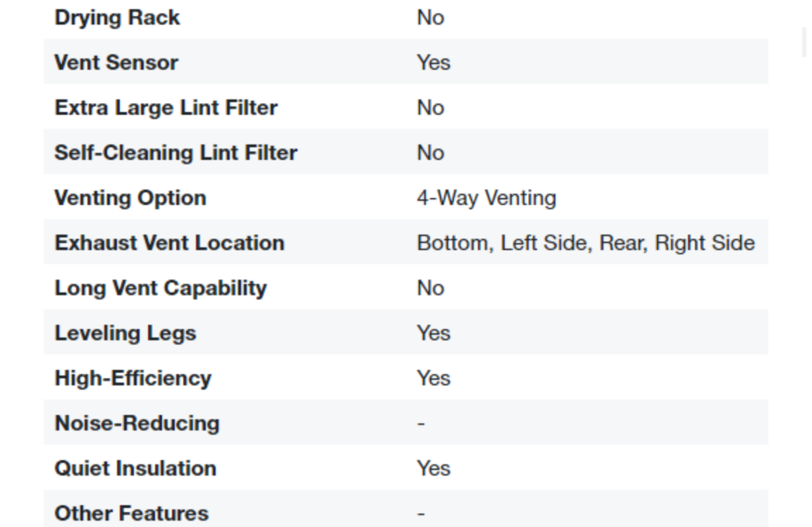
Task: Click the Quiet Insulation row label
Action: (x=135, y=469)
